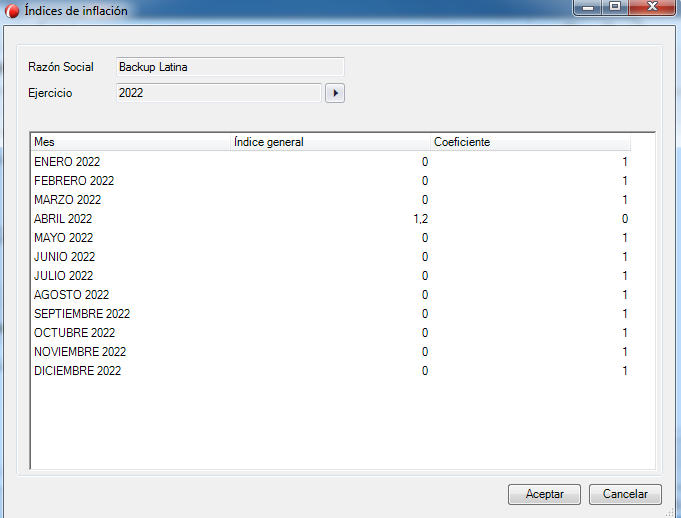Sort by the Índice general column header
The width and height of the screenshot is (681, 518).
(330, 142)
